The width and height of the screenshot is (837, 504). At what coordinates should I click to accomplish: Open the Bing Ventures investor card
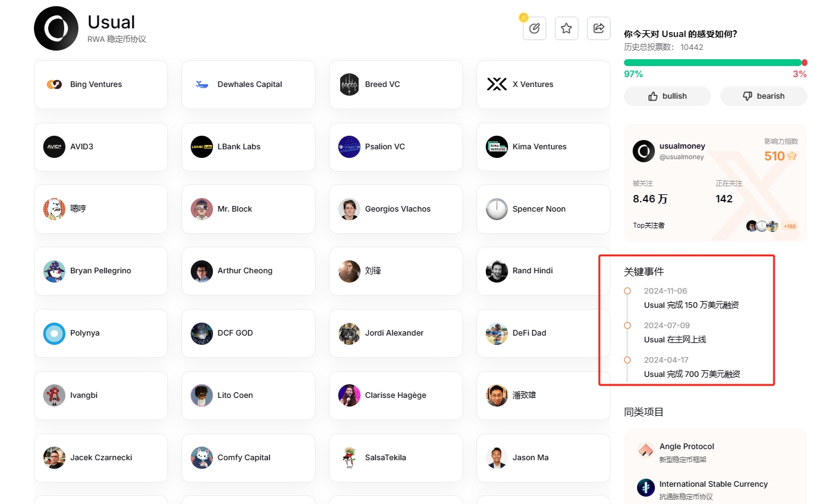tap(101, 85)
